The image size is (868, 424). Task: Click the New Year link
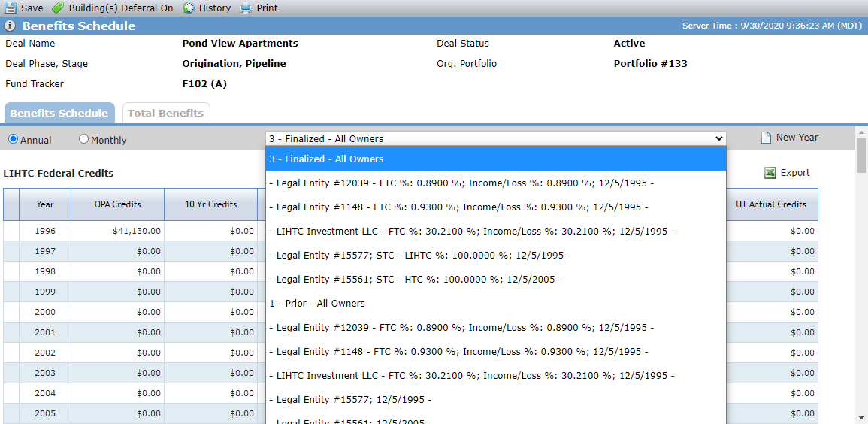pos(797,138)
